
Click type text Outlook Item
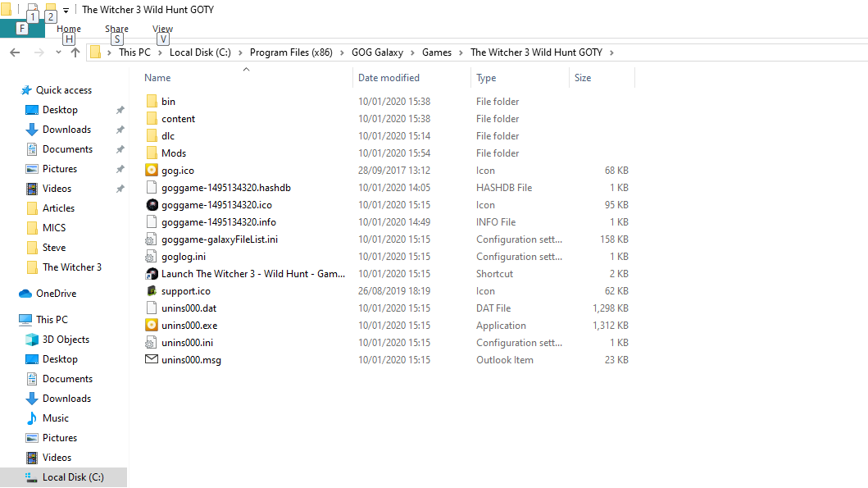coord(505,360)
